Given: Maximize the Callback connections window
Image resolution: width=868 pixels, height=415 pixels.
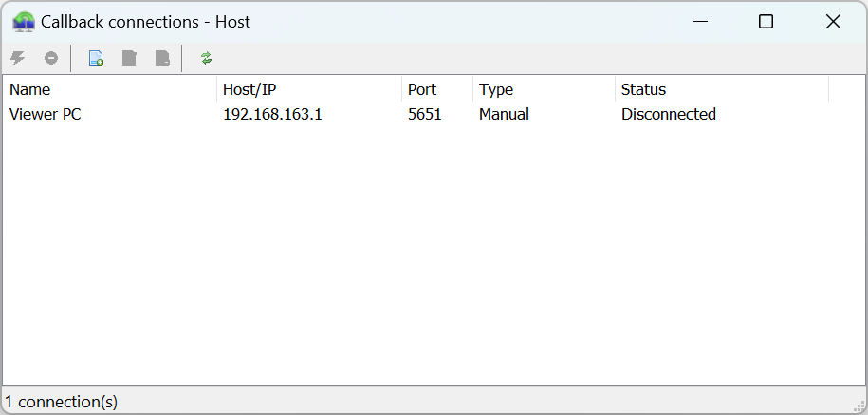Looking at the screenshot, I should point(766,21).
